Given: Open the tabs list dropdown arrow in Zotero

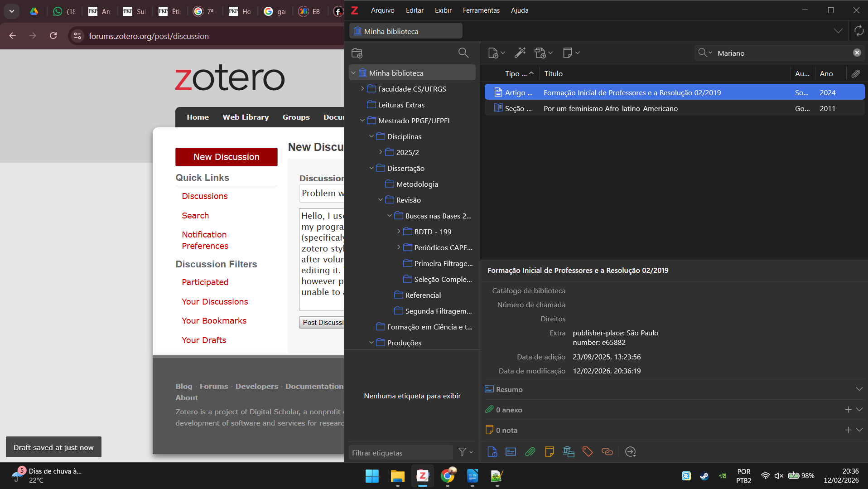Looking at the screenshot, I should click(838, 31).
